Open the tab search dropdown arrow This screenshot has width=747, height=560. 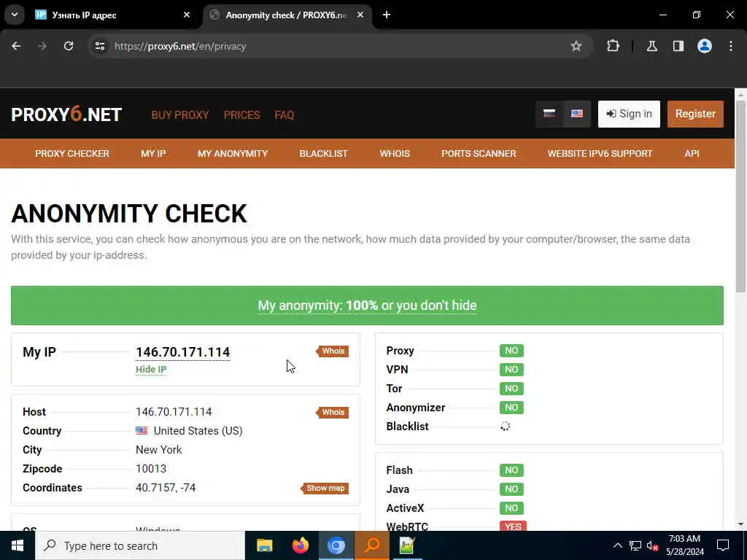[x=15, y=15]
